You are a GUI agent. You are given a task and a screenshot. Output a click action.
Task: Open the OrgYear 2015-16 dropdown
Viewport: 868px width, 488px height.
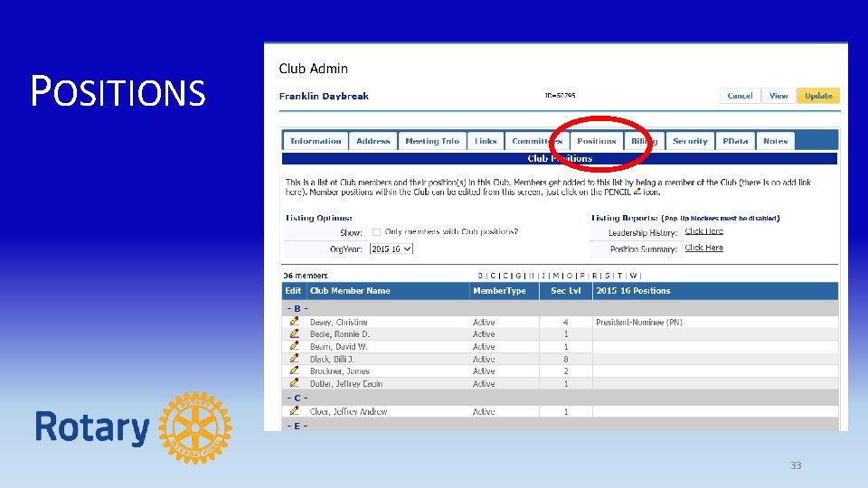coord(392,249)
